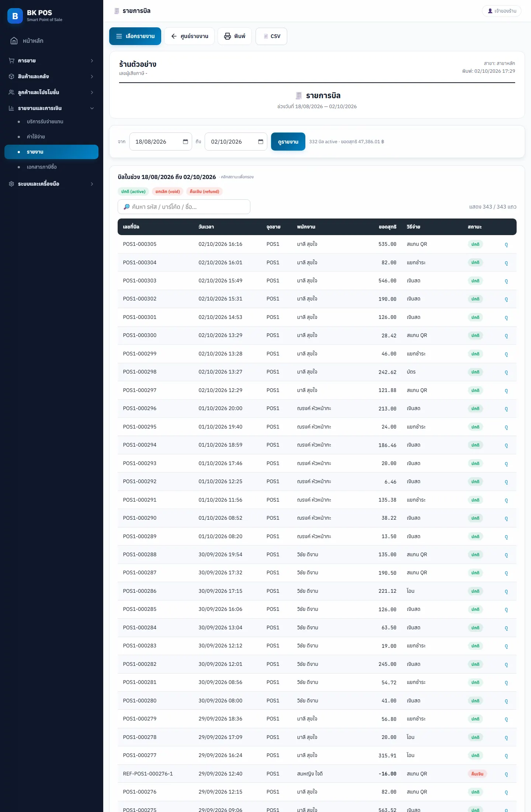Click the box icon beside สินค้าและคลัง
The image size is (531, 812).
(11, 76)
